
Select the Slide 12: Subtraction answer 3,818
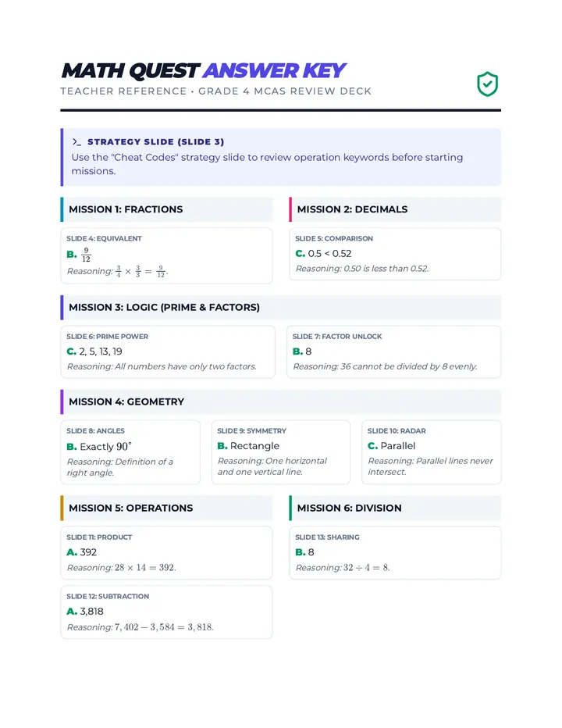85,612
